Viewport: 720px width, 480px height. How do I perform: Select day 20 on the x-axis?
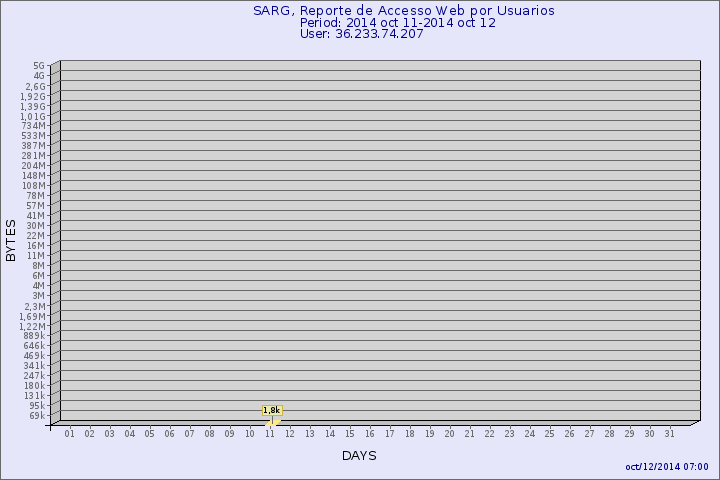450,434
